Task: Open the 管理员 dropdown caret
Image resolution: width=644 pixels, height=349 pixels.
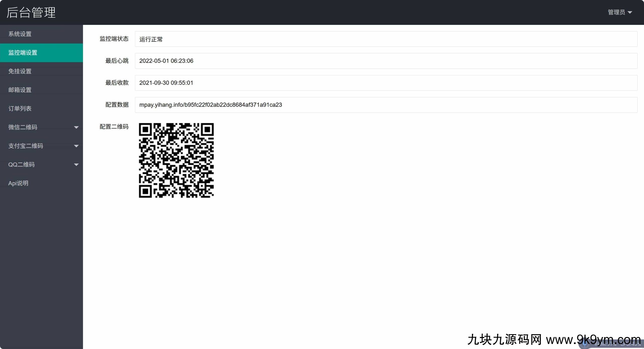Action: click(x=630, y=12)
